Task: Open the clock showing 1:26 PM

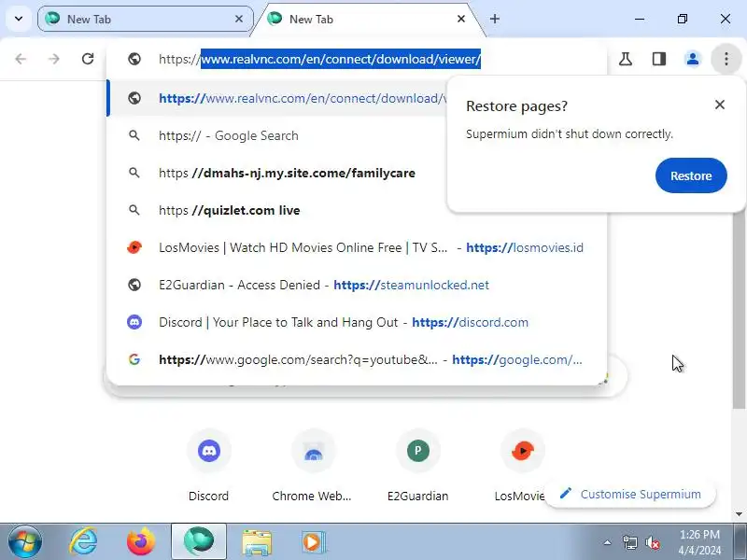Action: click(x=699, y=542)
